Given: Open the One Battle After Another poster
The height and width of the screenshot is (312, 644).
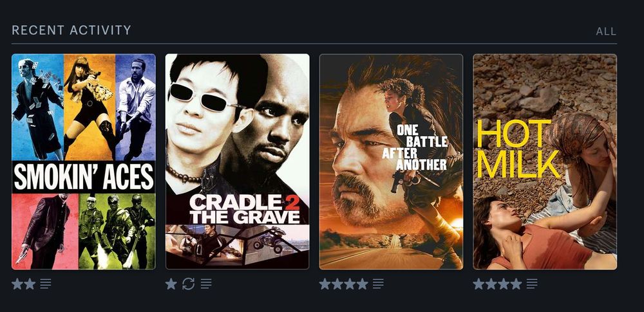Looking at the screenshot, I should click(x=391, y=161).
